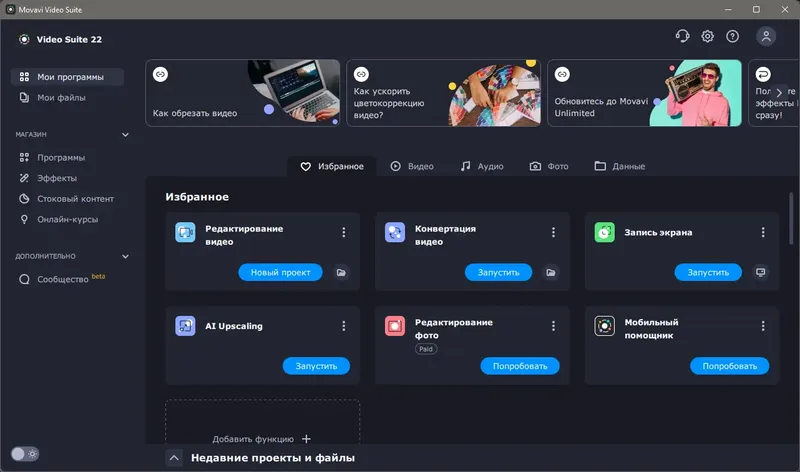Open more options for Редактирование видео
This screenshot has width=800, height=472.
[344, 232]
